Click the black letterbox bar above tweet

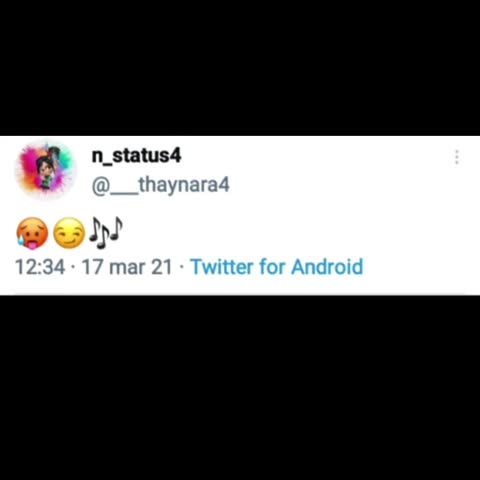coord(240,68)
